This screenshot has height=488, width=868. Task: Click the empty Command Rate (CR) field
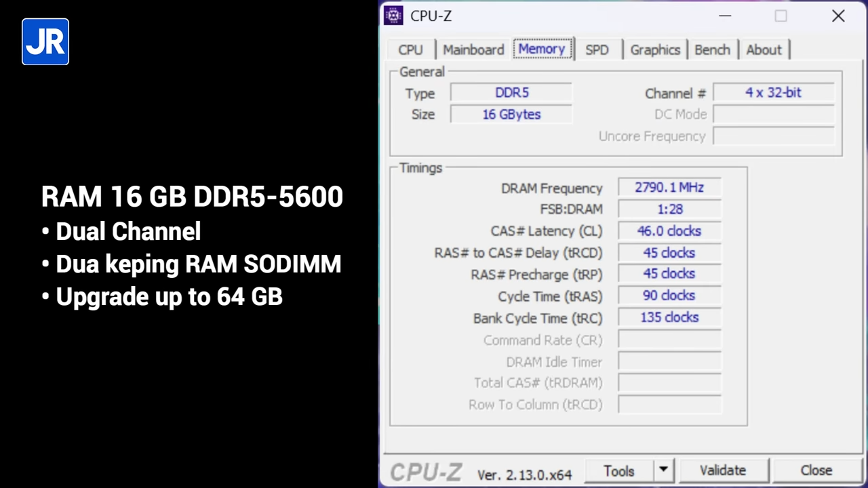[x=669, y=340]
